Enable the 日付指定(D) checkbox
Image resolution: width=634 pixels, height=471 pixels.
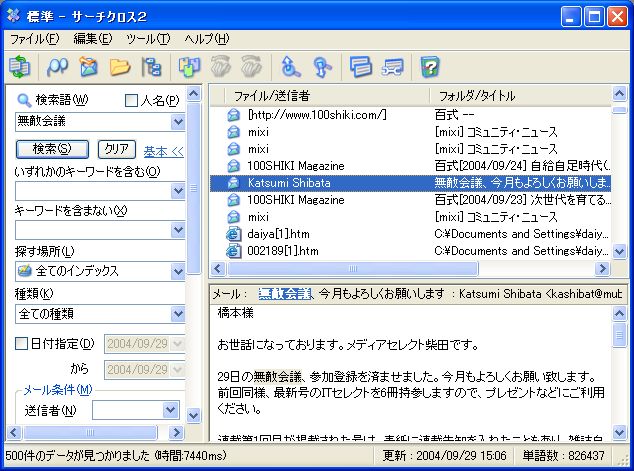point(21,344)
